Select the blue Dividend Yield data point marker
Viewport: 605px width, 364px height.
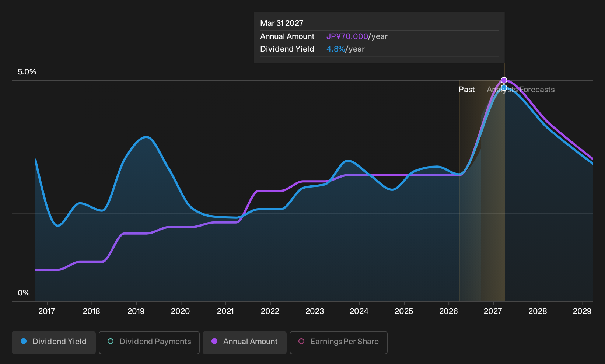504,88
